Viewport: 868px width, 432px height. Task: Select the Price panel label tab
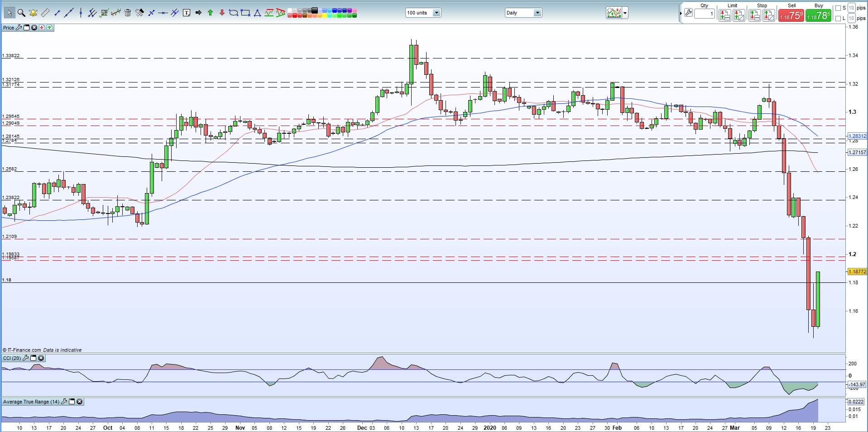point(9,28)
